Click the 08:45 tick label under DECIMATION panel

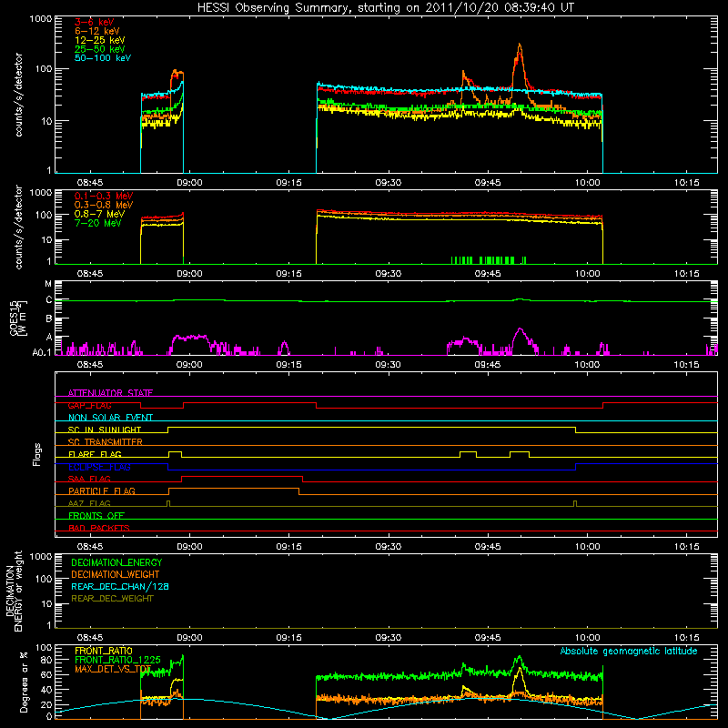tap(89, 638)
